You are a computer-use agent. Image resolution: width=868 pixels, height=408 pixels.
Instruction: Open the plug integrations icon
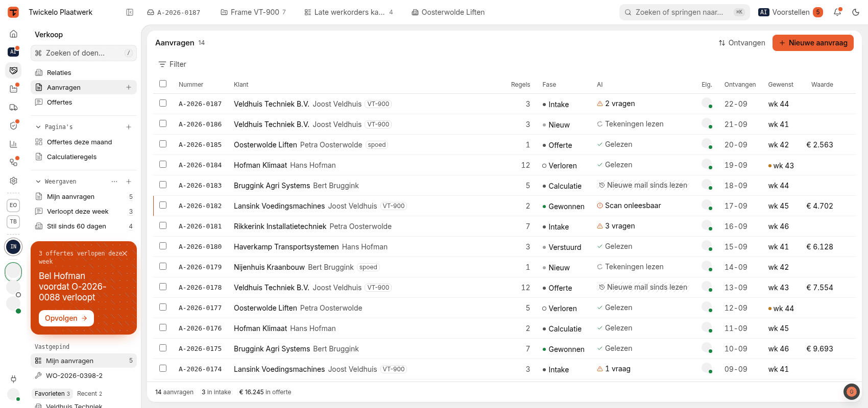14,379
